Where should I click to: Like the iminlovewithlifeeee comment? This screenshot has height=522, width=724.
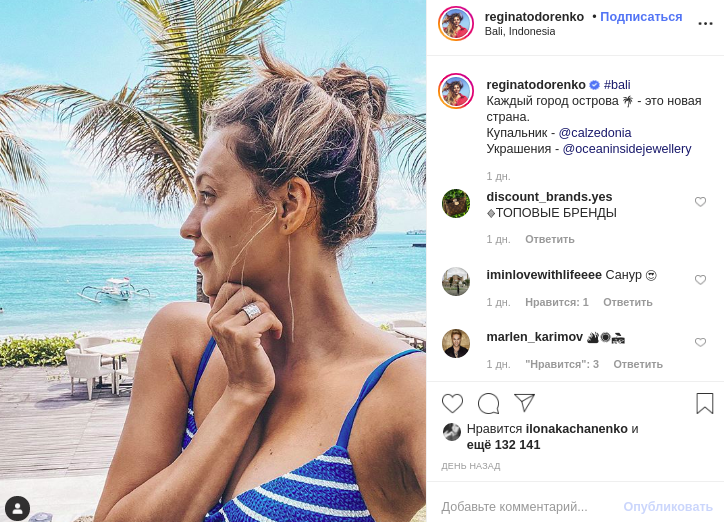tap(700, 280)
